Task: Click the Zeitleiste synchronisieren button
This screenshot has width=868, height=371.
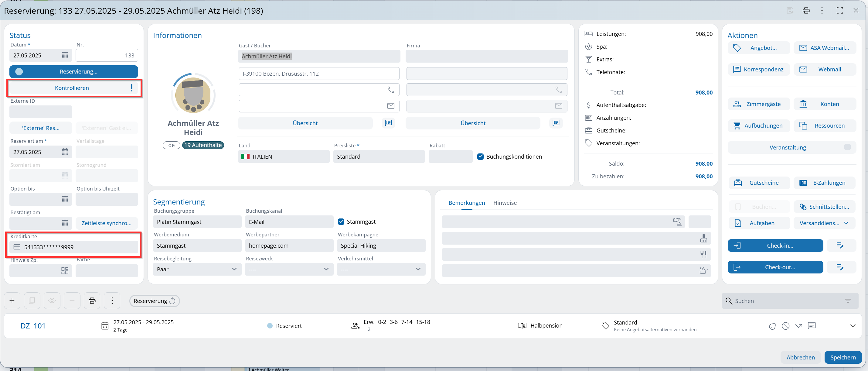Action: click(x=107, y=223)
